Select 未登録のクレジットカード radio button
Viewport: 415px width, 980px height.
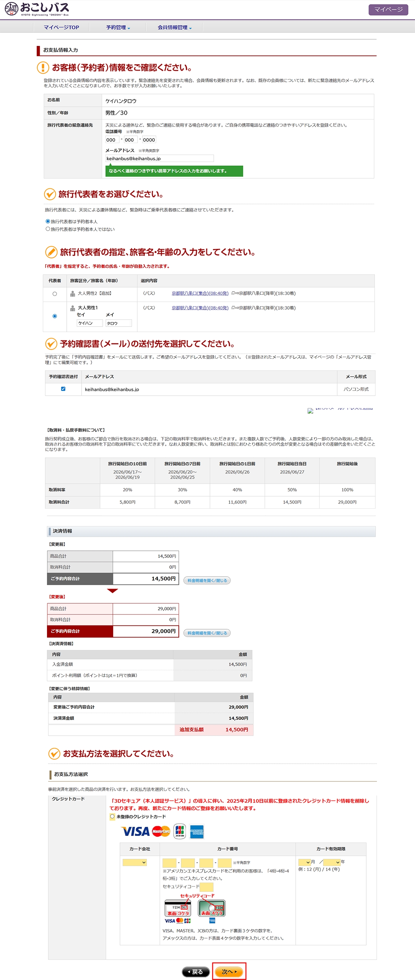pyautogui.click(x=112, y=817)
